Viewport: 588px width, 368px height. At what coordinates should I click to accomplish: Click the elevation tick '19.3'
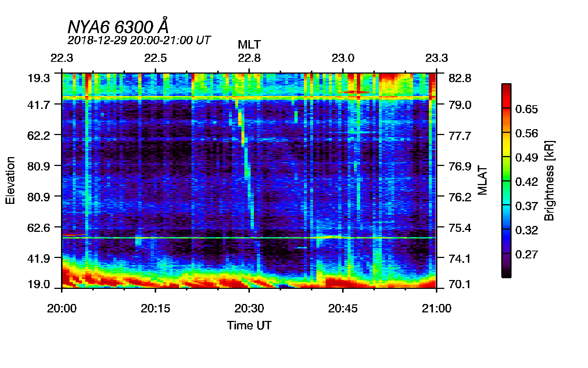click(x=39, y=78)
